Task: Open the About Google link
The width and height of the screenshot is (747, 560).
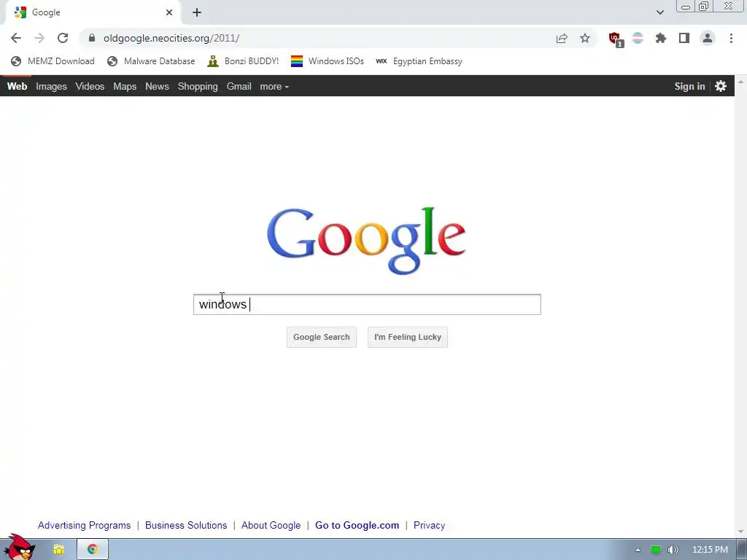Action: tap(271, 525)
